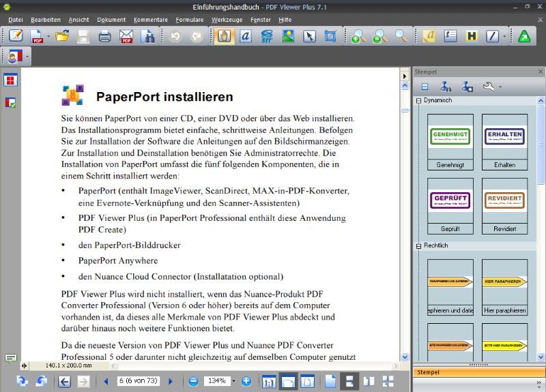This screenshot has width=546, height=392.
Task: Toggle continuous page layout view
Action: click(x=350, y=381)
